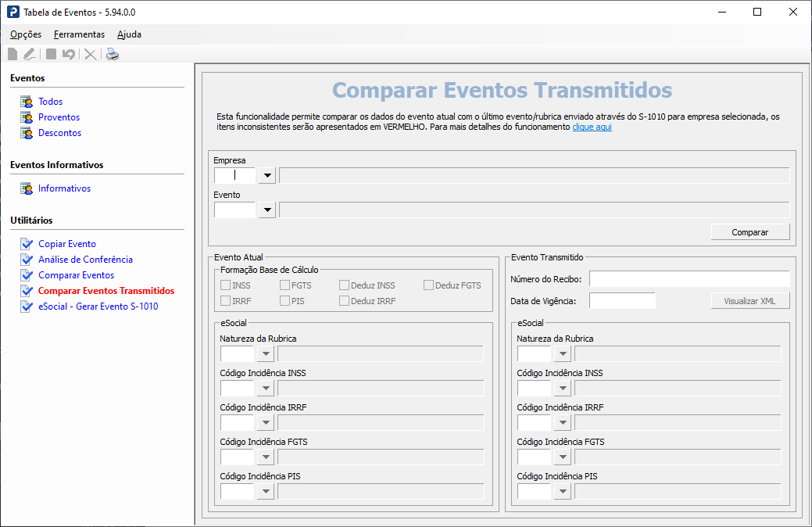Expand Natureza da Rubrica dropdown in Evento Atual
812x527 pixels.
coord(266,354)
